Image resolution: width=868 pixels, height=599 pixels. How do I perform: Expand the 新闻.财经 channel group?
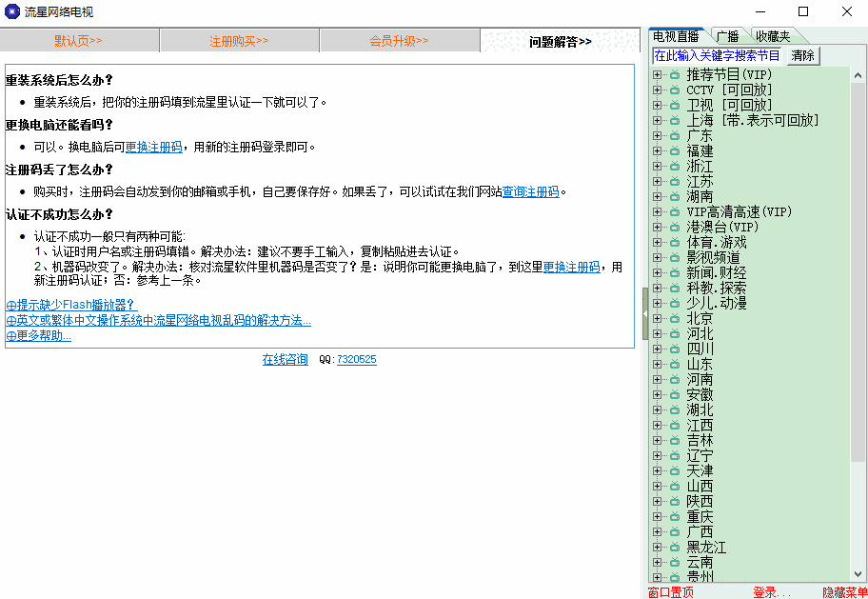[x=657, y=273]
